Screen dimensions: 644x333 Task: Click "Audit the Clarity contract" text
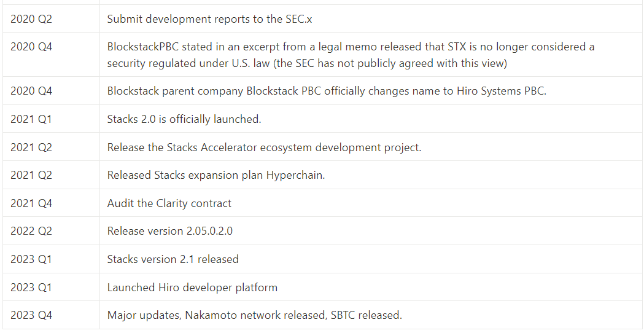(169, 203)
